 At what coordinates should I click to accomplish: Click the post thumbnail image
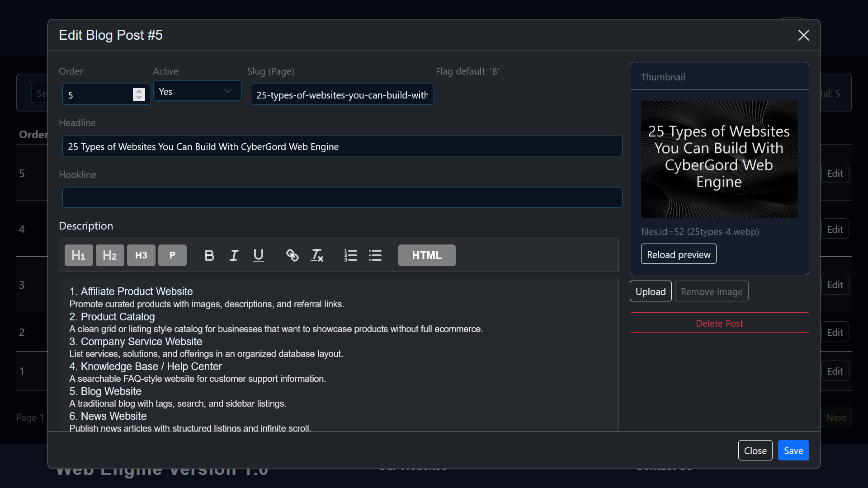tap(719, 160)
